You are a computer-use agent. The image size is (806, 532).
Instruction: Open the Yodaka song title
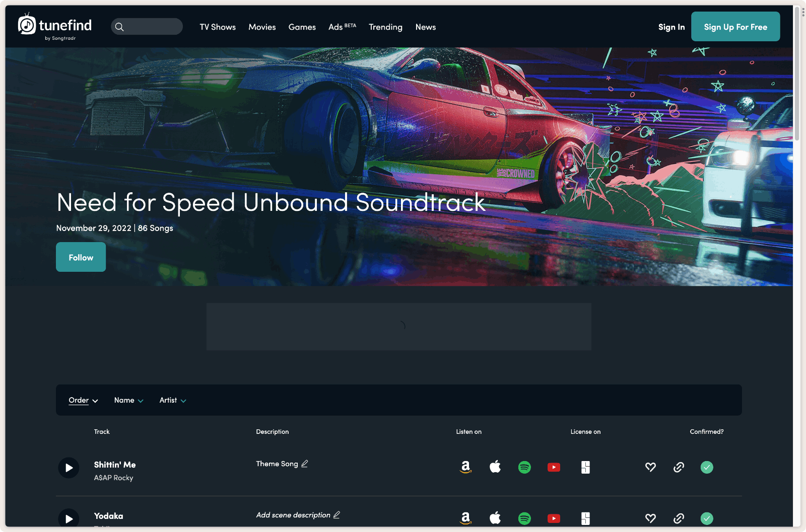point(108,516)
